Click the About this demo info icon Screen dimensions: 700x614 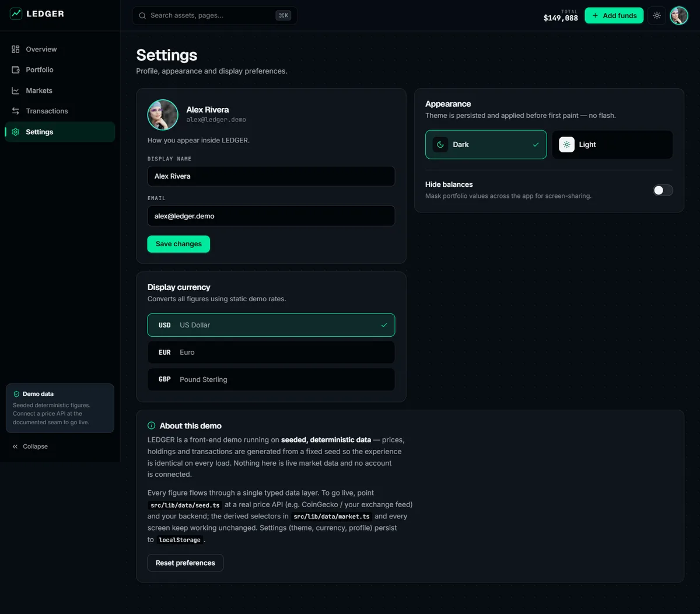(152, 425)
